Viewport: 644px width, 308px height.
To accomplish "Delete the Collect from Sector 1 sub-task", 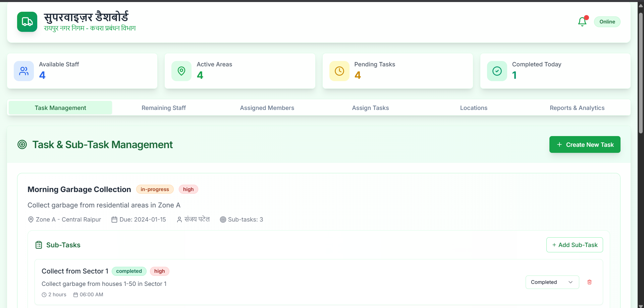I will coord(589,282).
